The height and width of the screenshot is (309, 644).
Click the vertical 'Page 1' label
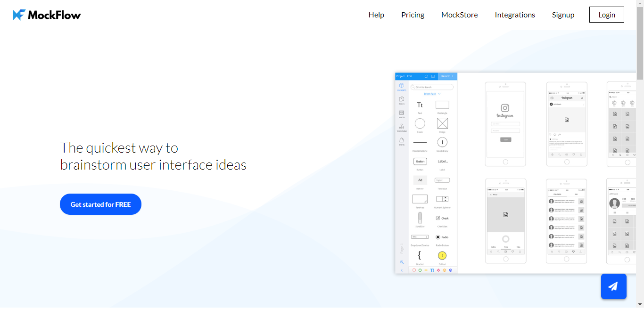pos(402,248)
